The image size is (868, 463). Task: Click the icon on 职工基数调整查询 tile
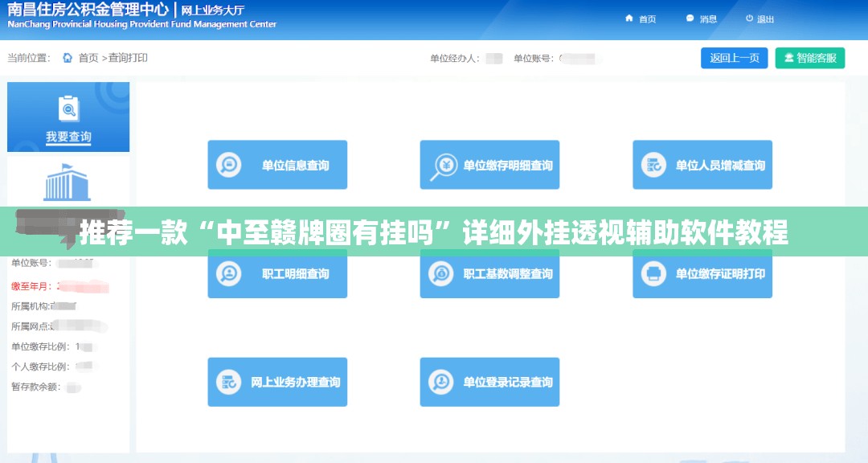pos(441,273)
